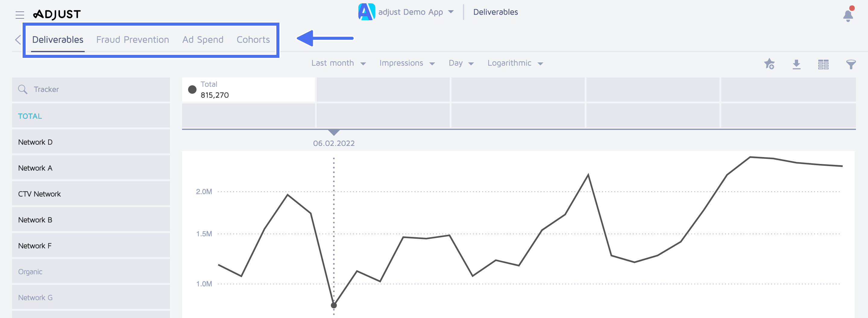The height and width of the screenshot is (318, 868).
Task: Click the 06.02.2022 date label
Action: click(x=334, y=143)
